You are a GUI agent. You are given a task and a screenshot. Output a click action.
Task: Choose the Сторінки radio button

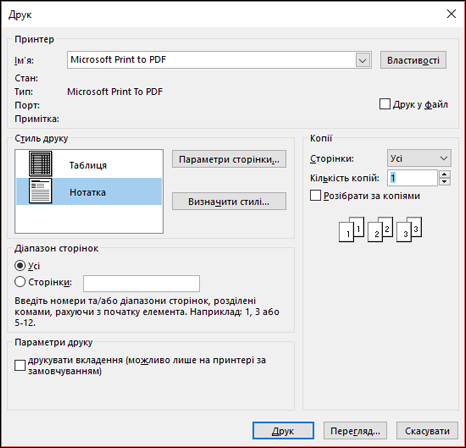click(x=20, y=282)
